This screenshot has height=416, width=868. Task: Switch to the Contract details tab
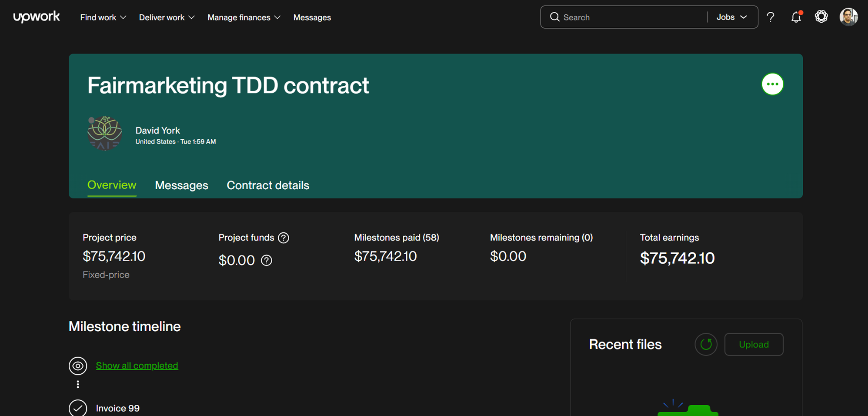tap(268, 185)
